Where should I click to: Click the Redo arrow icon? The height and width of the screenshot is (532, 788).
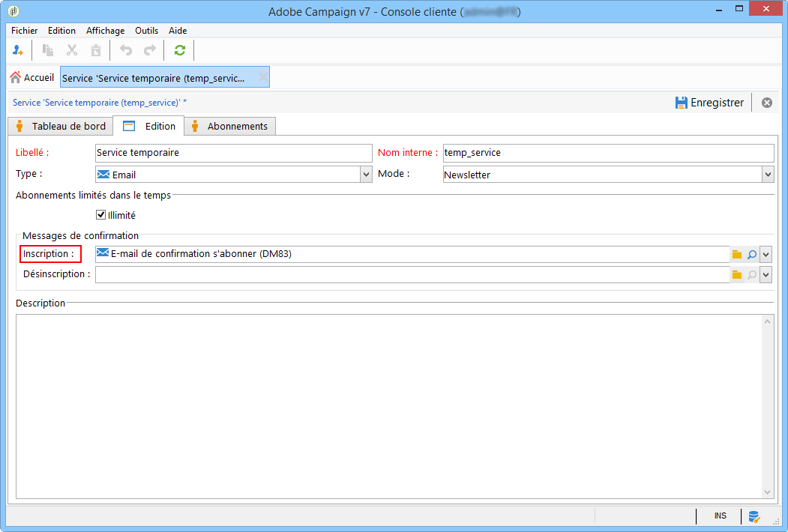pos(150,50)
